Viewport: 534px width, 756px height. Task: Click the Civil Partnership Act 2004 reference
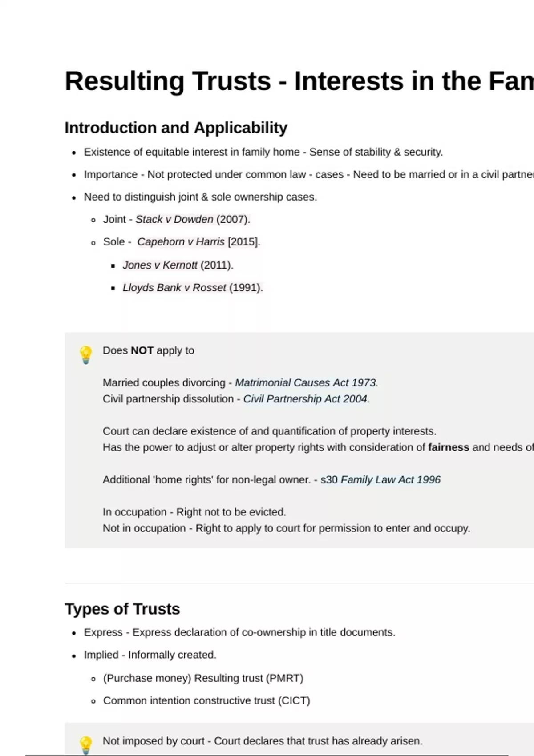click(306, 399)
